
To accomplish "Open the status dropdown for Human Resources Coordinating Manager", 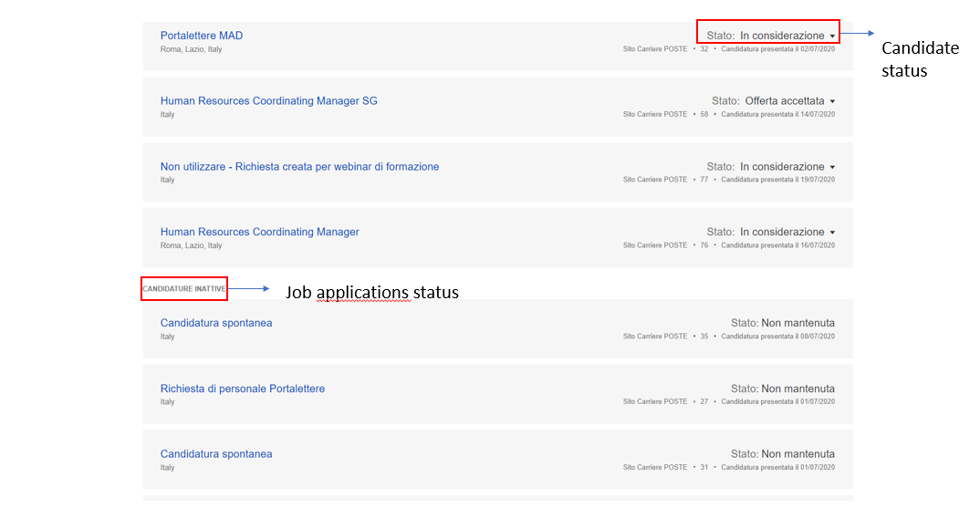I will [x=830, y=232].
